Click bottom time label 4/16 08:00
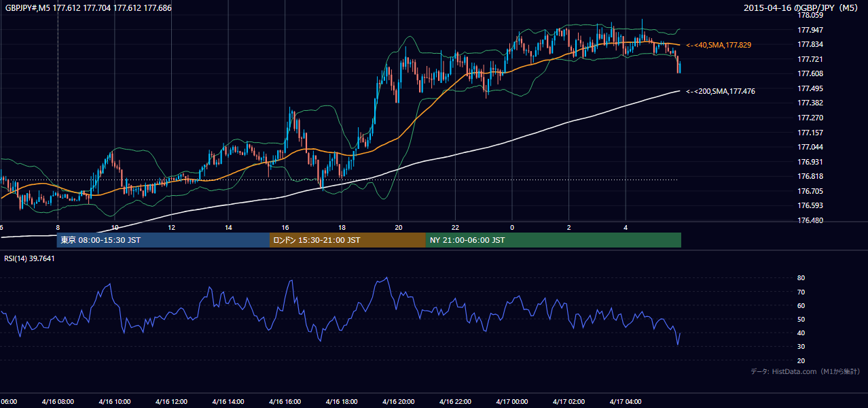Screen dimensions: 868x408 58,402
